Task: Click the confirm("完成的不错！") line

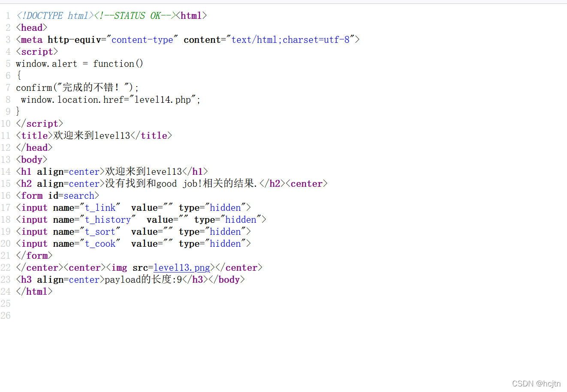Action: pyautogui.click(x=77, y=88)
